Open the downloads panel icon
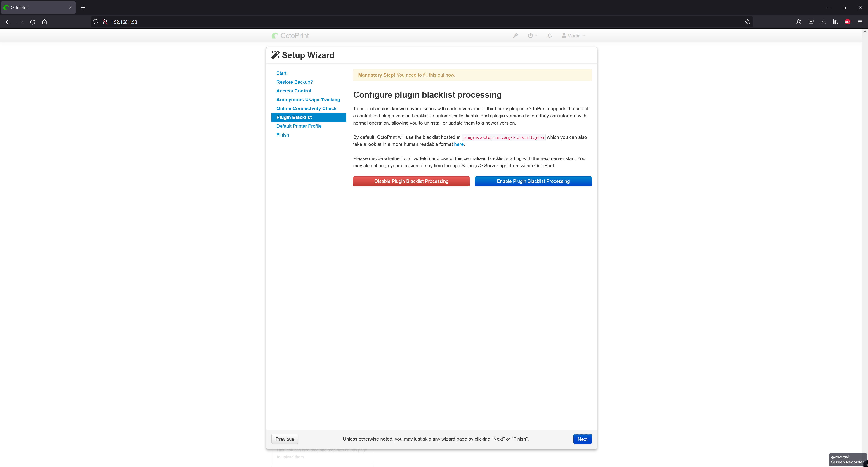Screen dimensions: 868x467 coord(823,22)
